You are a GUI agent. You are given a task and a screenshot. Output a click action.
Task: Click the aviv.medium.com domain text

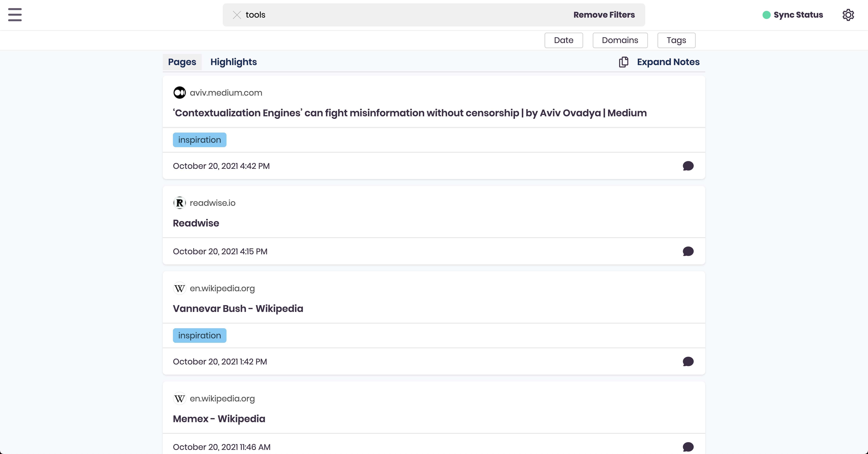coord(226,93)
